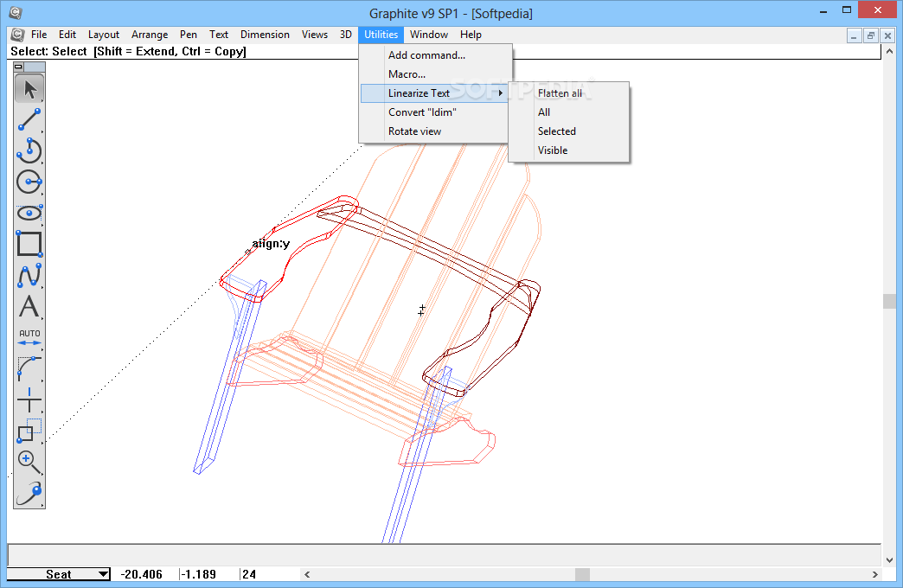This screenshot has width=903, height=588.
Task: Click the vertical scrollbar up arrow
Action: [890, 52]
